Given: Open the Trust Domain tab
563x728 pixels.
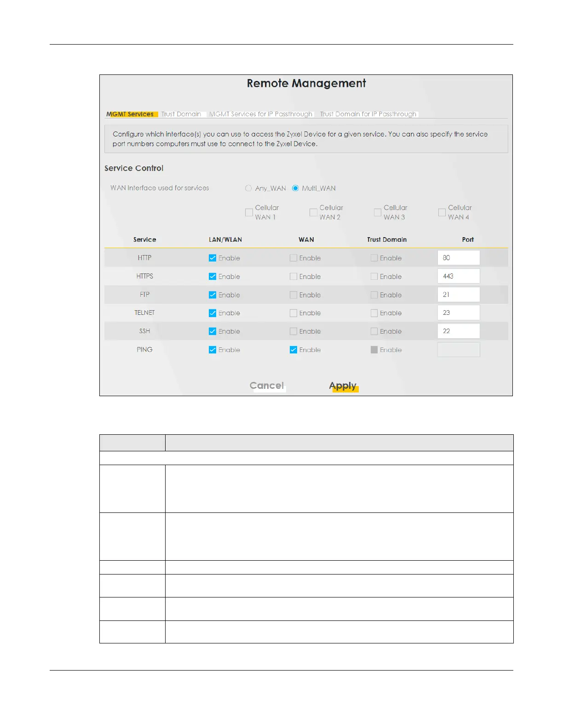Looking at the screenshot, I should click(x=181, y=114).
